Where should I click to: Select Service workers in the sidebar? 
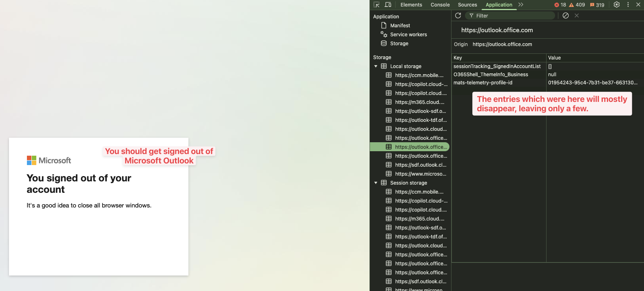(x=408, y=35)
